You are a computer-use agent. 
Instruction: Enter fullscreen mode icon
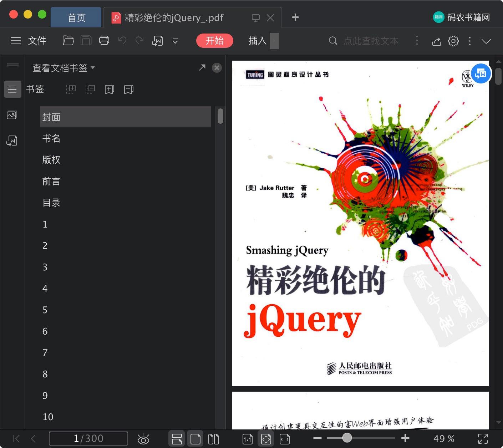pos(483,438)
